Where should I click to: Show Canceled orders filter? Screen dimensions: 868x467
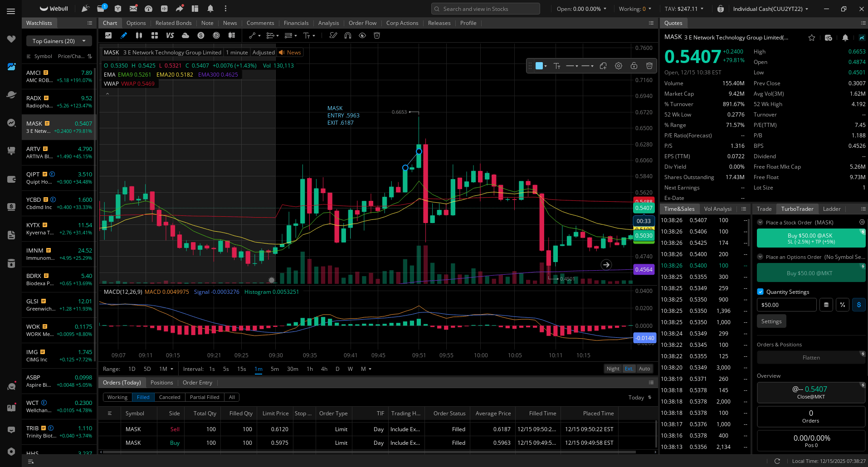(x=170, y=397)
